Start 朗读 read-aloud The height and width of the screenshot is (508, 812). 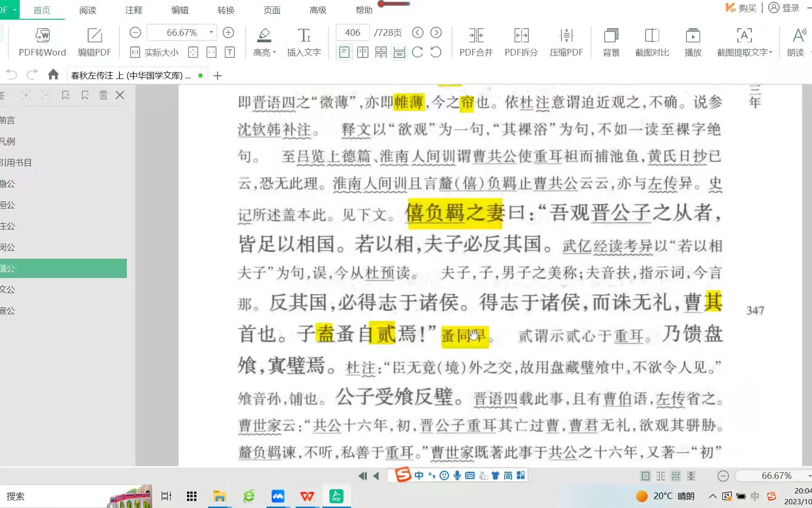796,42
